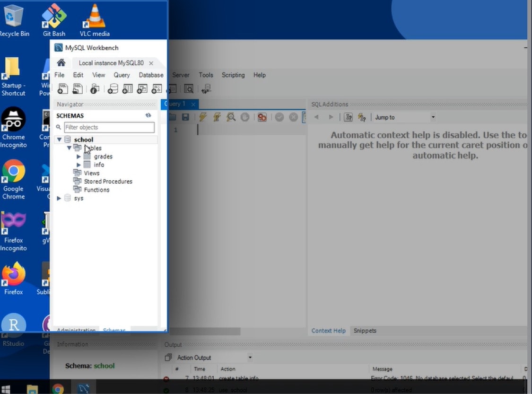Open VLC media player desktop shortcut
The height and width of the screenshot is (394, 532).
[95, 20]
